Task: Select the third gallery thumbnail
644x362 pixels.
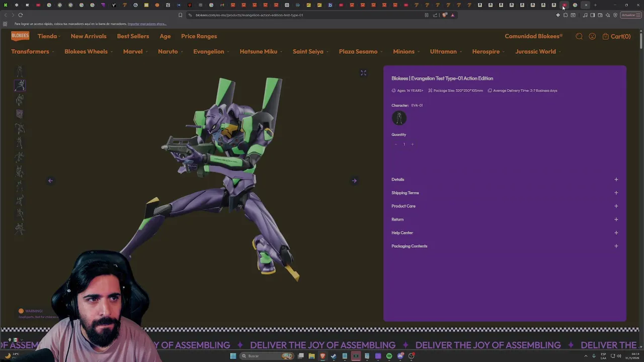Action: [20, 100]
